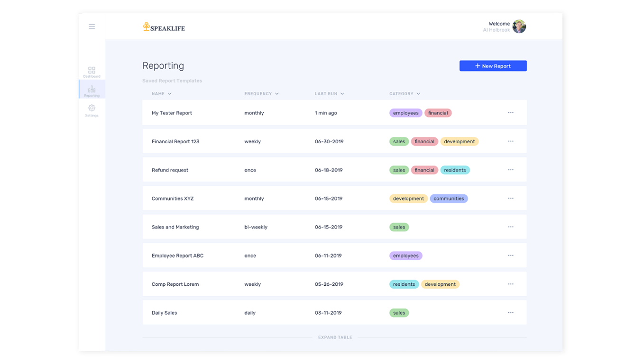This screenshot has height=364, width=644.
Task: Click Expand Table below the list
Action: coord(335,337)
